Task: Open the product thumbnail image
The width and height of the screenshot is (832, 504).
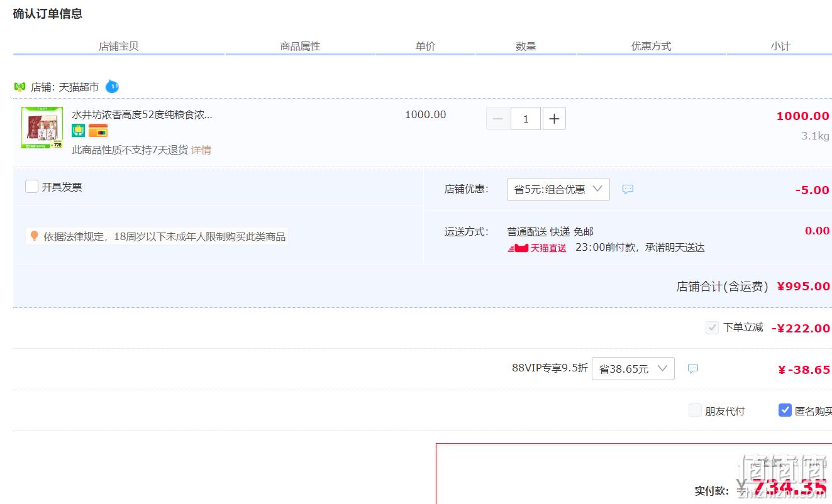Action: [42, 128]
